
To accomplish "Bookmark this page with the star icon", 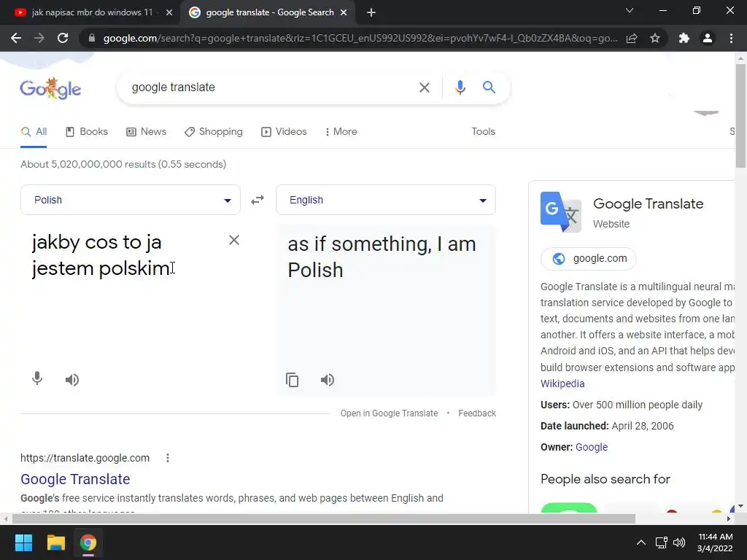I will [655, 38].
